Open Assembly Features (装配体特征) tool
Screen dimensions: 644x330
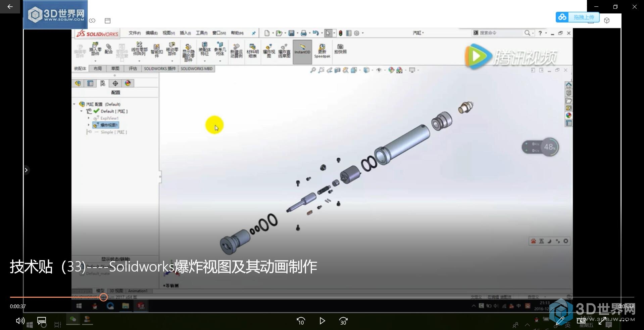coord(204,49)
